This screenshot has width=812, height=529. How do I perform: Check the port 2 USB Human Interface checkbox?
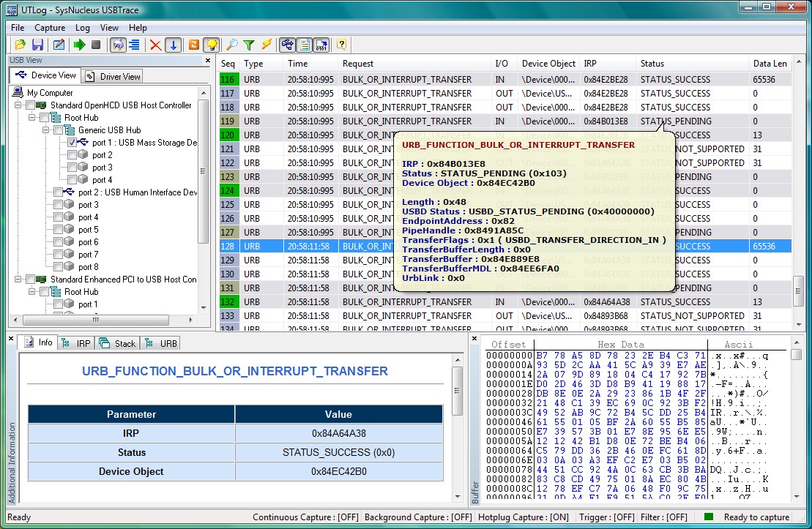(x=58, y=192)
